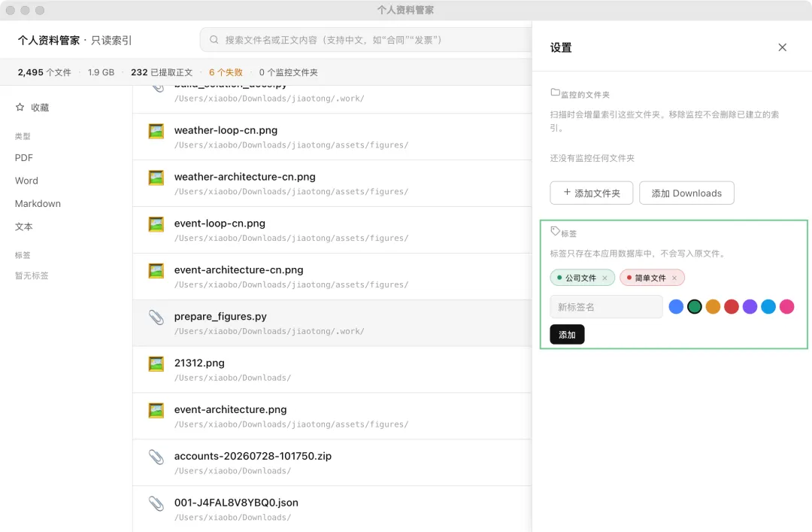Remove the 公司文件 tag via its x
Image resolution: width=812 pixels, height=532 pixels.
click(x=604, y=278)
